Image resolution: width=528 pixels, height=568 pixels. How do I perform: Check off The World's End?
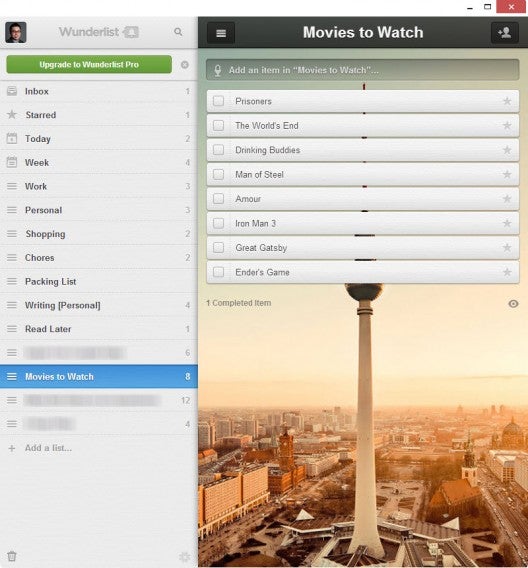tap(218, 126)
